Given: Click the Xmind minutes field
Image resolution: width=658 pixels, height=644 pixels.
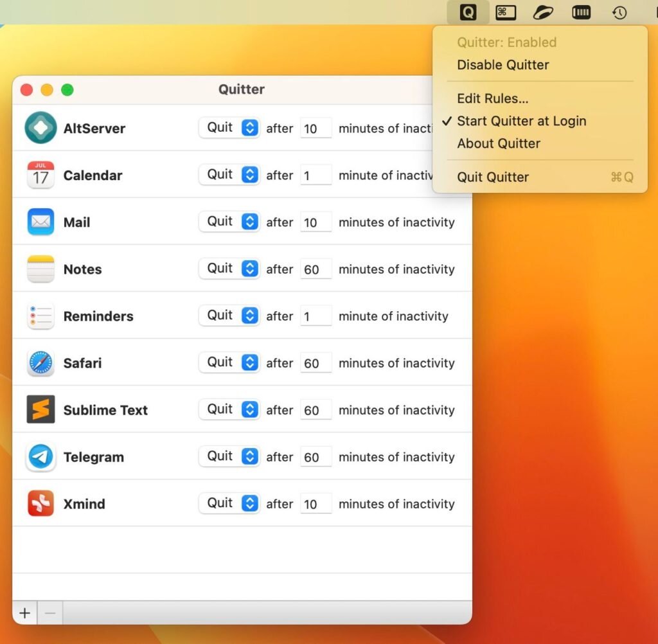Looking at the screenshot, I should tap(316, 504).
